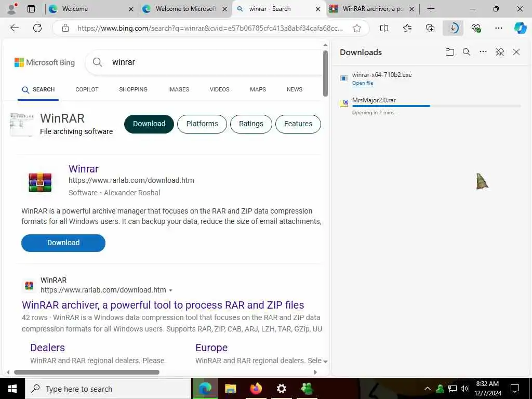The height and width of the screenshot is (399, 532).
Task: Click the Bing search magnifier icon
Action: pyautogui.click(x=97, y=62)
